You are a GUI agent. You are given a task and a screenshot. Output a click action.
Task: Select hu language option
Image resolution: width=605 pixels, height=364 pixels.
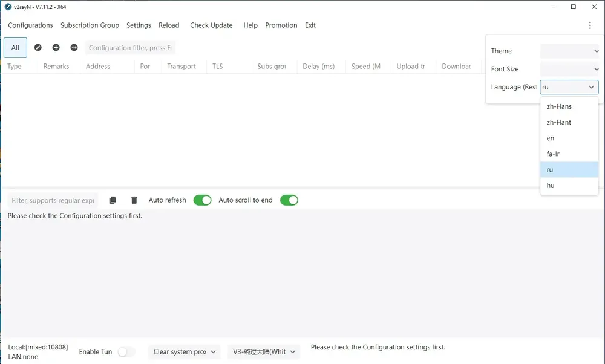[x=569, y=186]
